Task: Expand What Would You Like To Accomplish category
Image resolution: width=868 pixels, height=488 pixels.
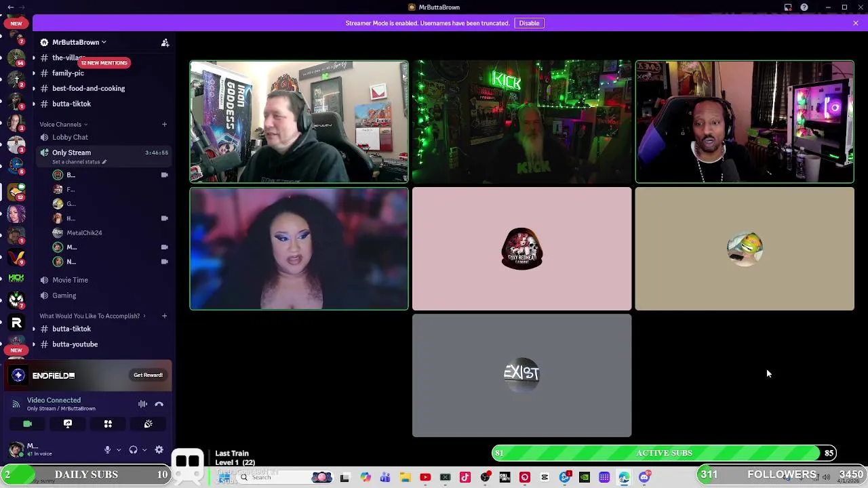Action: [x=92, y=316]
